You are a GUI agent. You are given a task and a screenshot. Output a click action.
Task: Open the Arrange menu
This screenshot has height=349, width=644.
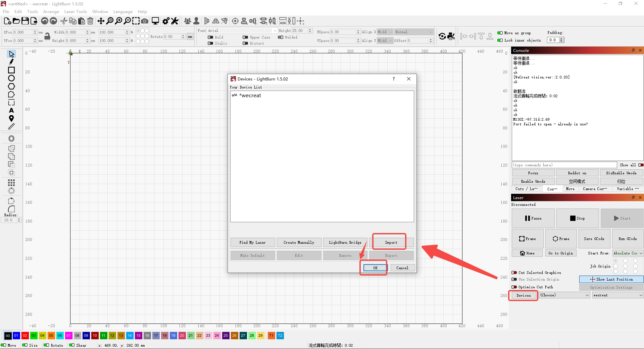(x=51, y=11)
